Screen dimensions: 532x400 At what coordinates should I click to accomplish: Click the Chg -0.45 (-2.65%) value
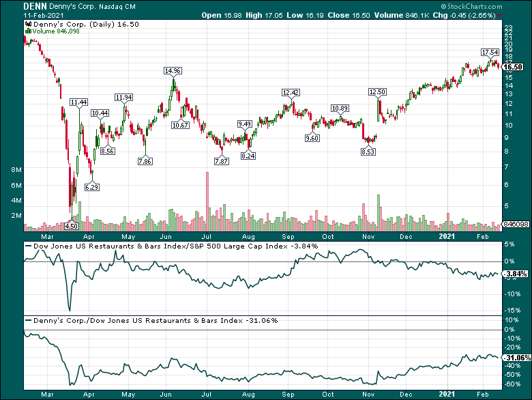(x=464, y=15)
